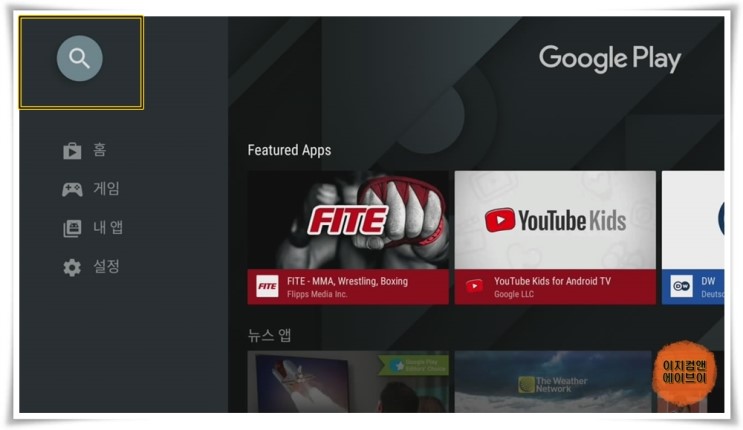
Task: Open The Weather Network news app card
Action: [553, 382]
